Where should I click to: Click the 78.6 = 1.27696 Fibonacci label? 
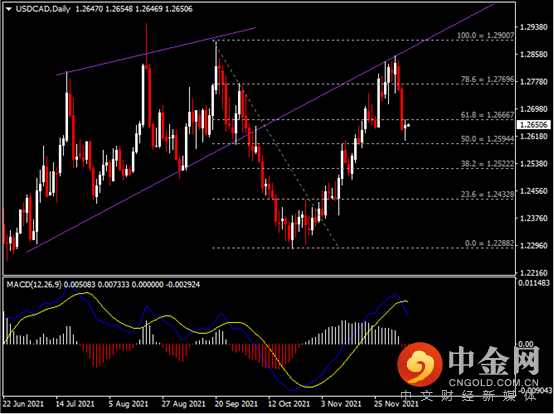tap(487, 79)
